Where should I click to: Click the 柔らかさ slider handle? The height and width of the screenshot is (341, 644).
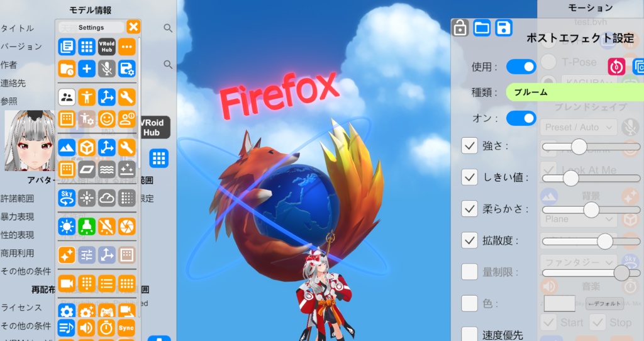click(591, 210)
